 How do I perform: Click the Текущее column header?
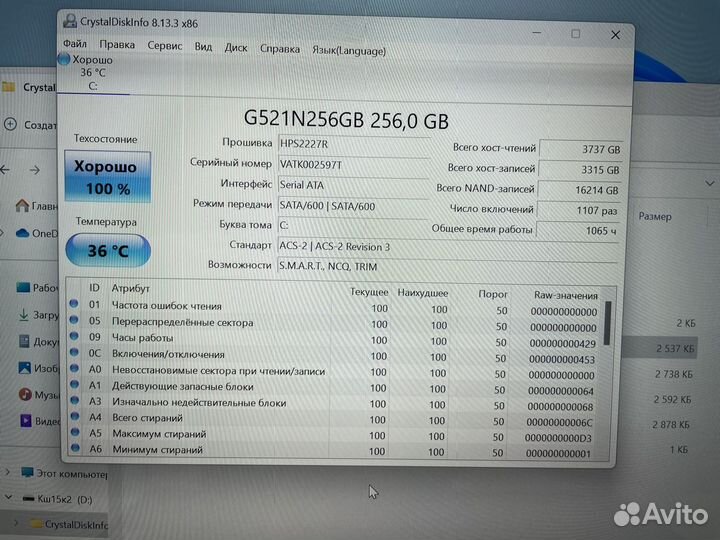369,292
